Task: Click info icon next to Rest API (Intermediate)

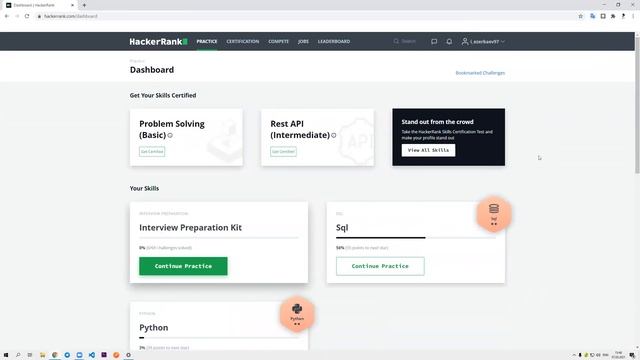Action: click(x=333, y=135)
